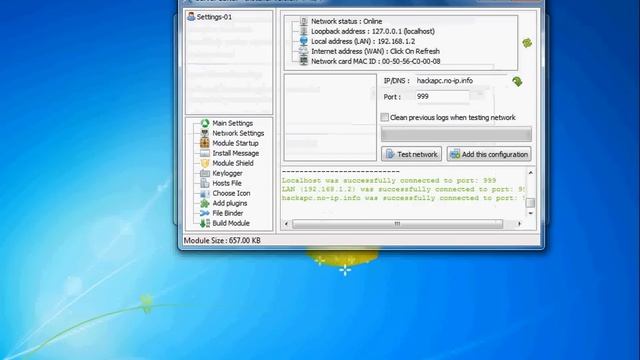Open Module Shield in the tree
The image size is (640, 360).
pos(233,163)
